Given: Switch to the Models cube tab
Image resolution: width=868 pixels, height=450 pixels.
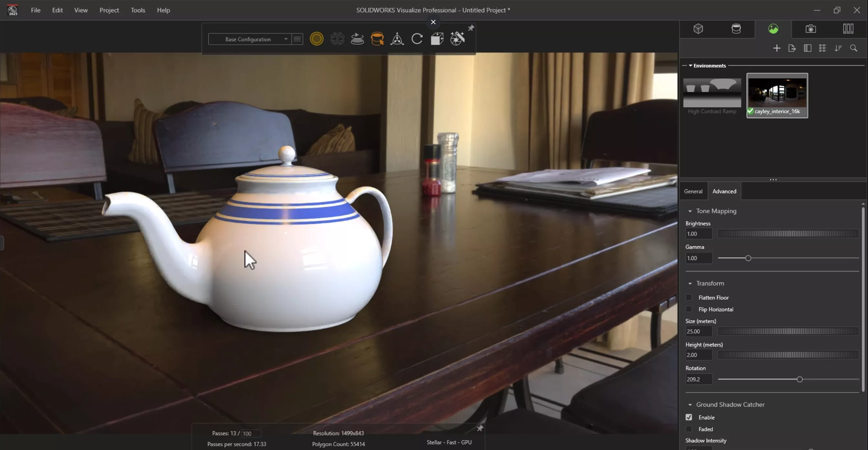Looking at the screenshot, I should [698, 29].
